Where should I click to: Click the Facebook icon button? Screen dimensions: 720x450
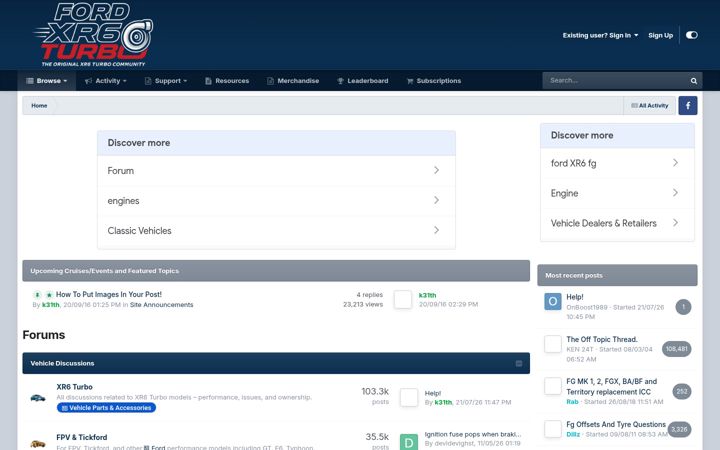688,106
